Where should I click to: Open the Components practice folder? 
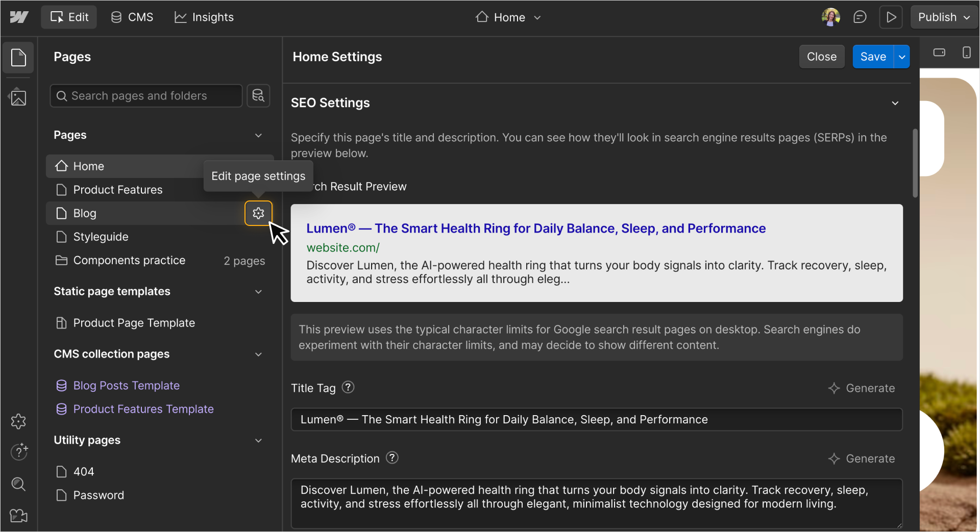coord(159,261)
